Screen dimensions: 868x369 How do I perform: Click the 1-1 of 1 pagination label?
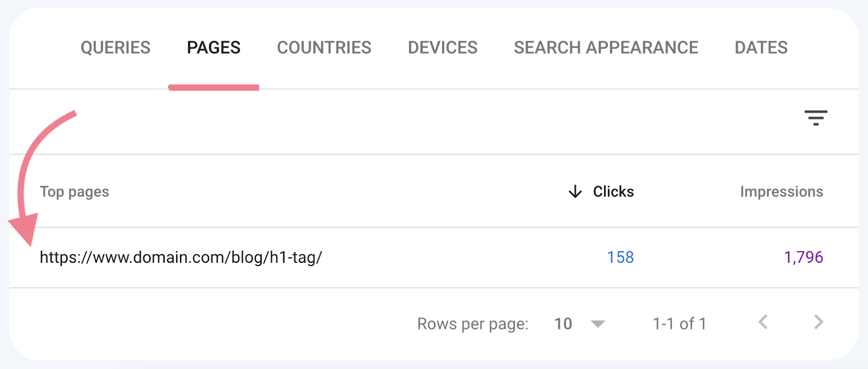click(679, 323)
